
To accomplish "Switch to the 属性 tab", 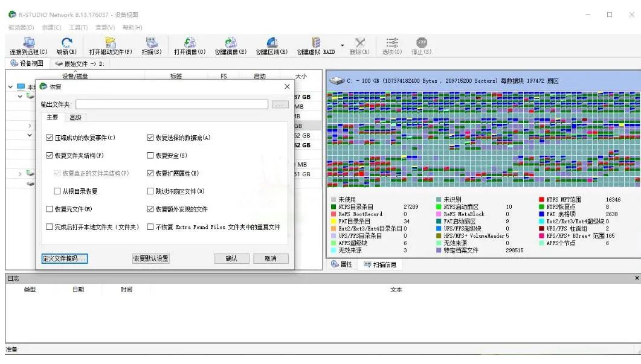I will 342,264.
